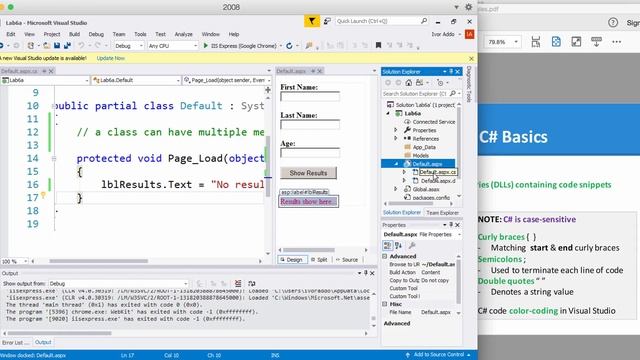
Task: Click the First Name text box
Action: pyautogui.click(x=310, y=97)
